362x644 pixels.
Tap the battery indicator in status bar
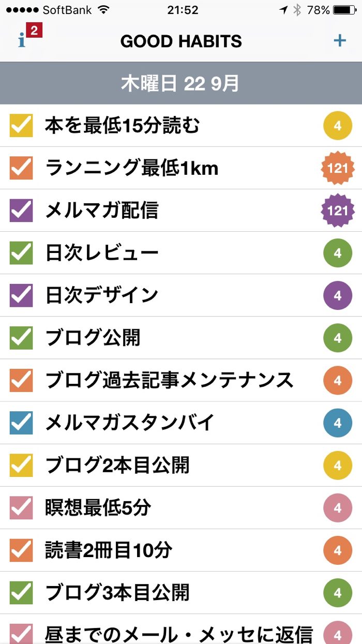(344, 10)
